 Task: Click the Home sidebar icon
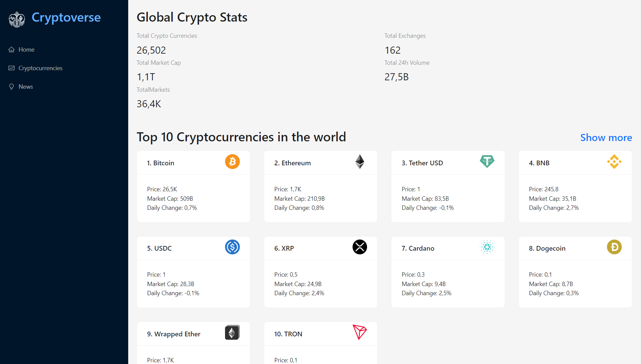(x=11, y=49)
